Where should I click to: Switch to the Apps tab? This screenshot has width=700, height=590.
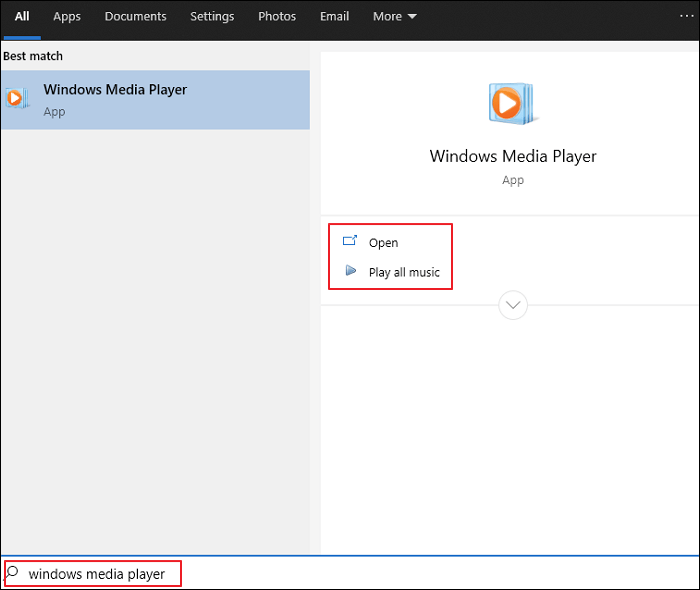(67, 17)
